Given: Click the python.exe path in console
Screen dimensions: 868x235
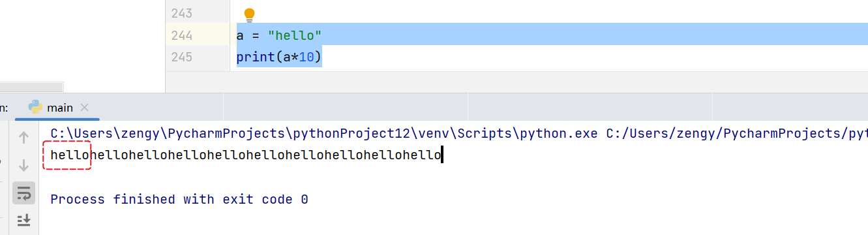Looking at the screenshot, I should (324, 134).
